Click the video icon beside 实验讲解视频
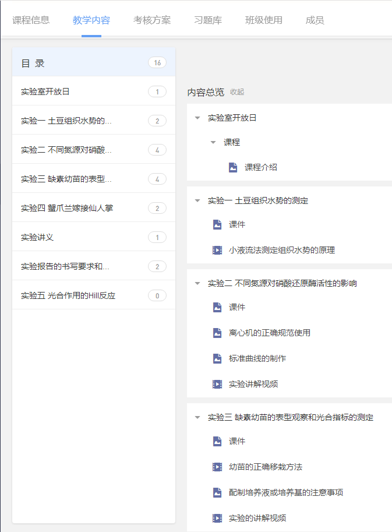Screen dimensions: 392x532 click(x=217, y=385)
